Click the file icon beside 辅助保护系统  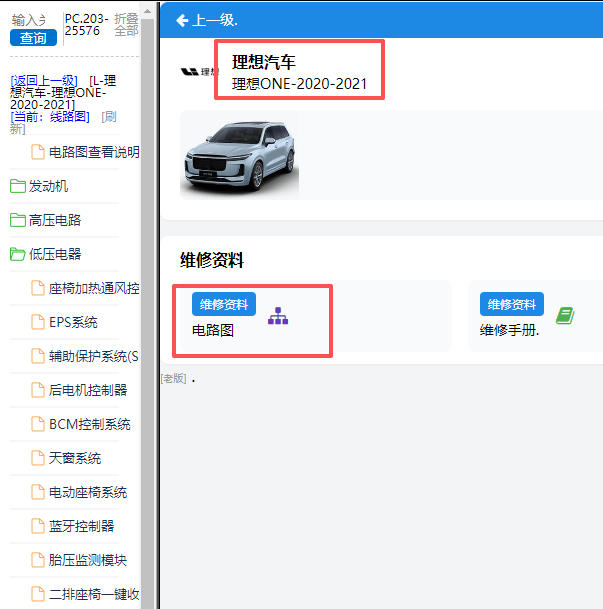point(38,356)
